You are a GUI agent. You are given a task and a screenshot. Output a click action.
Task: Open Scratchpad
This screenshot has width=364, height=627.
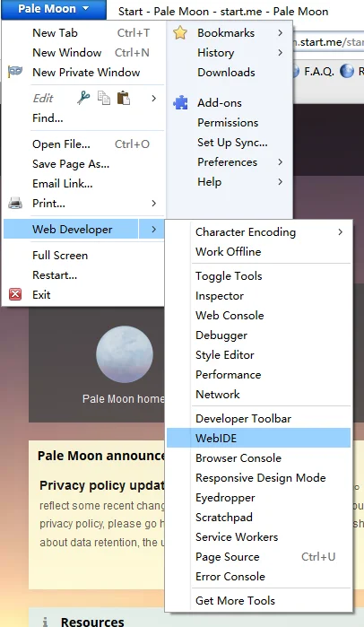pos(258,517)
